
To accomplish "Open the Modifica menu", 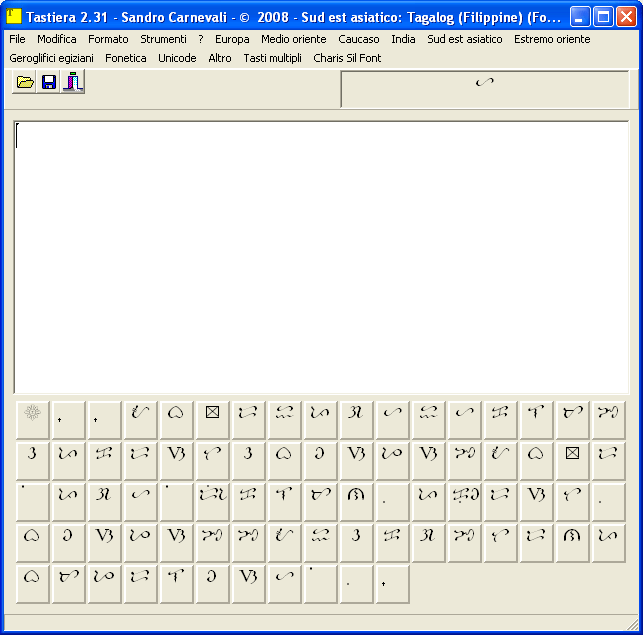I will click(x=57, y=39).
